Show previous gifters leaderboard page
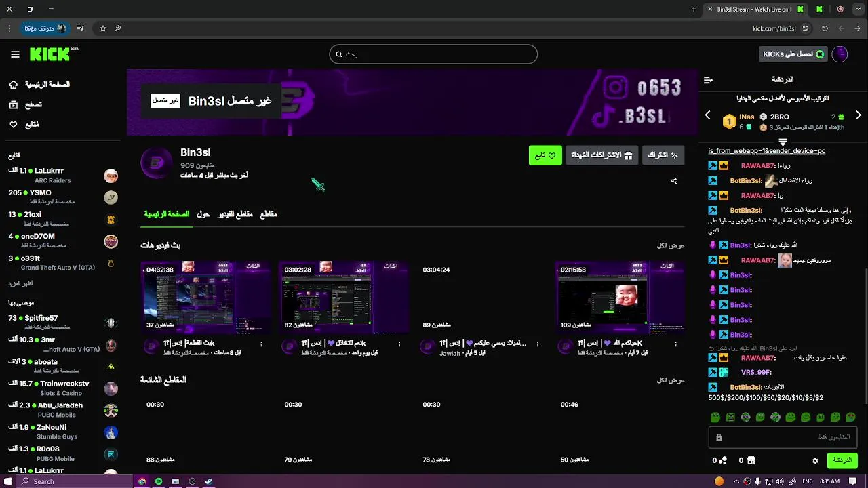868x488 pixels. [708, 115]
